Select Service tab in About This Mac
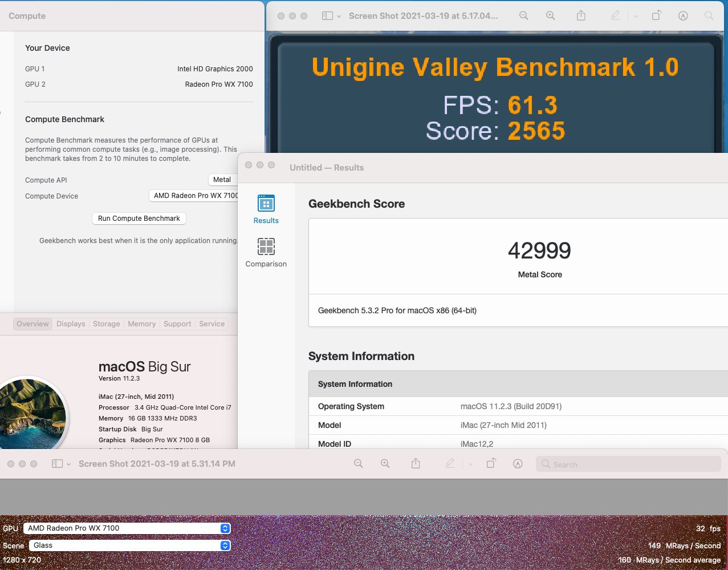728x570 pixels. [x=212, y=324]
